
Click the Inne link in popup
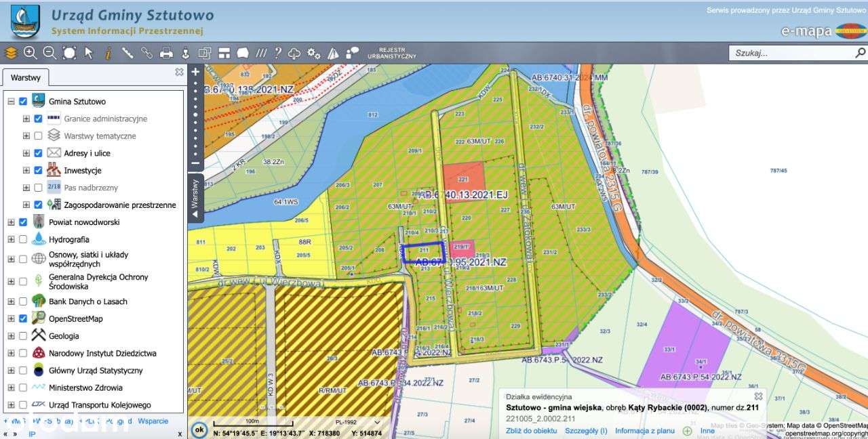click(707, 431)
